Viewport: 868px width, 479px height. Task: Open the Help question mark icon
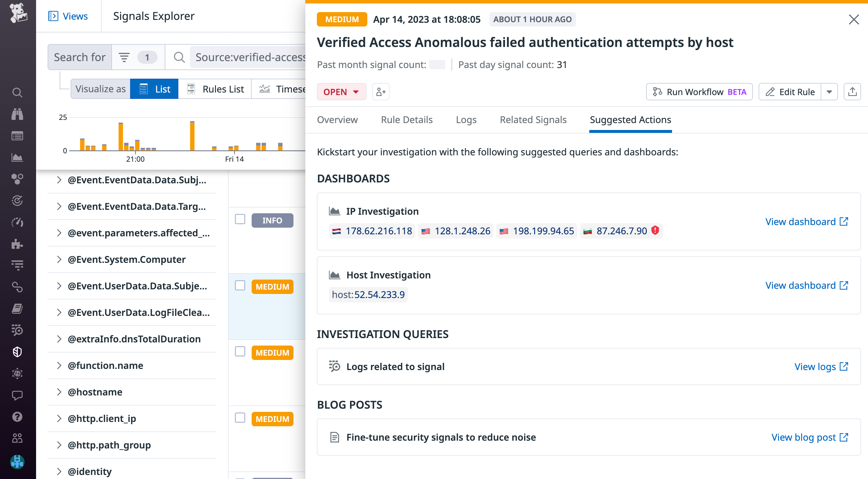click(x=17, y=416)
